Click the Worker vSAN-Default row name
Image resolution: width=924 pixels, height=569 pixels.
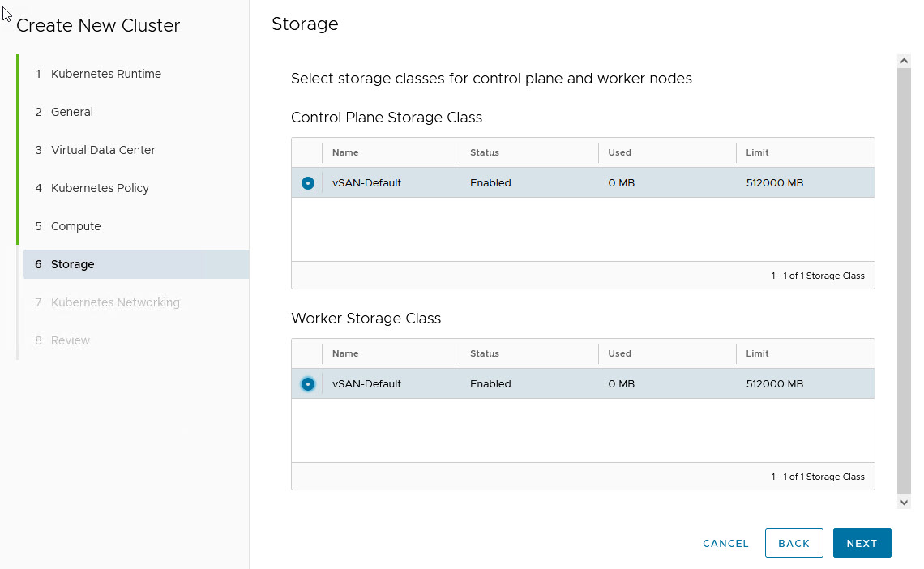367,384
